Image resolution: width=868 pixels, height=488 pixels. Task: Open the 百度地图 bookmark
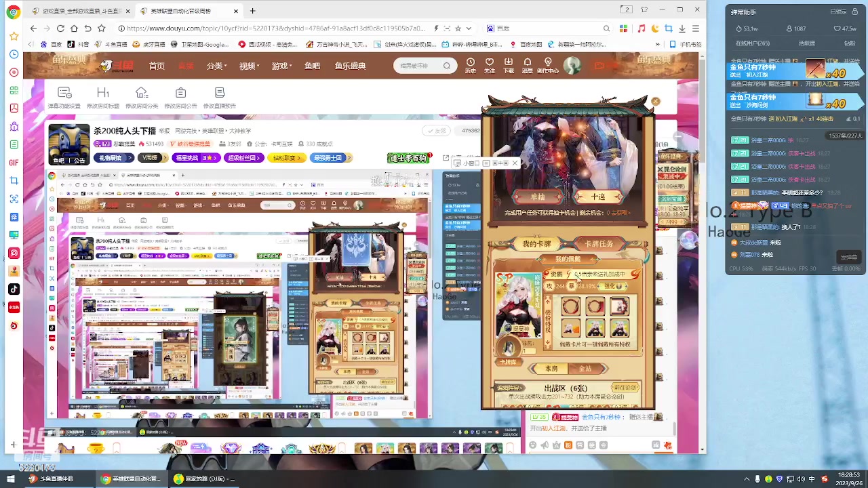(526, 45)
